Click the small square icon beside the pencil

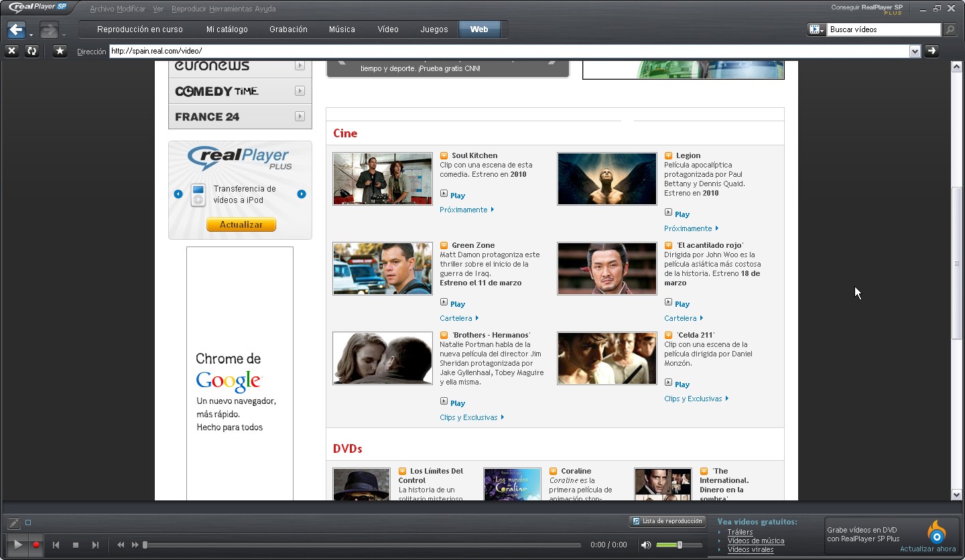28,523
